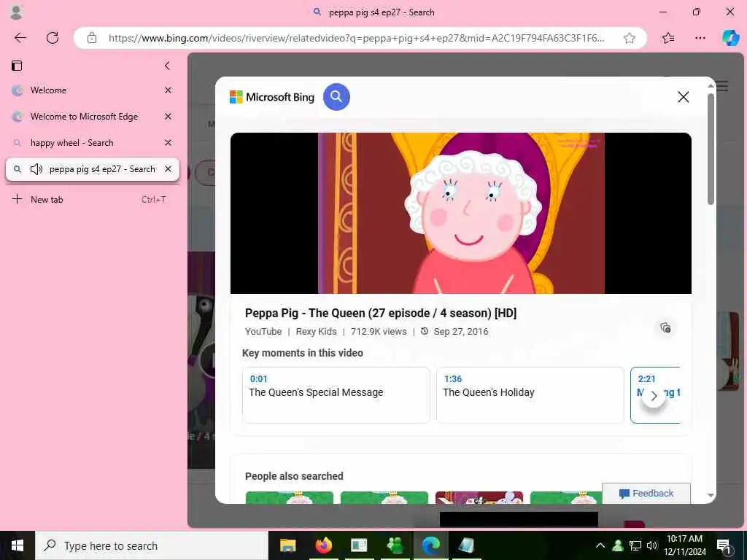Open the third People also searched thumbnail
Screen dimensions: 747x560
click(479, 497)
